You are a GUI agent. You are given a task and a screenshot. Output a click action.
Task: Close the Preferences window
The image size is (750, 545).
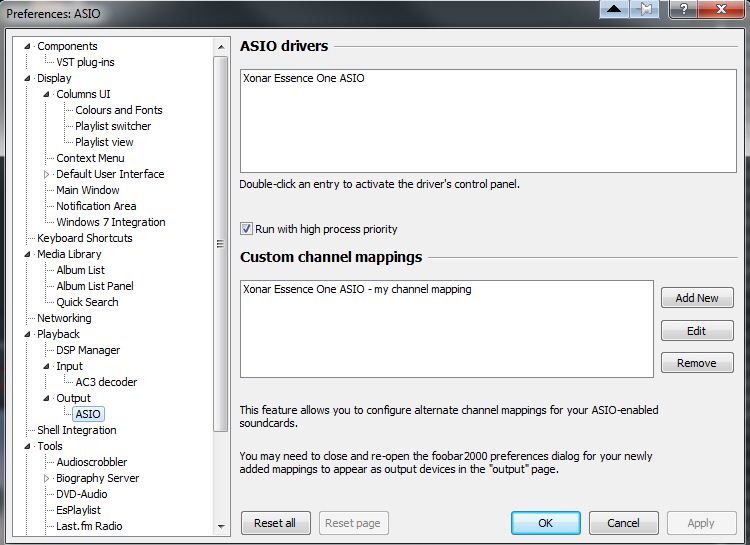click(722, 9)
